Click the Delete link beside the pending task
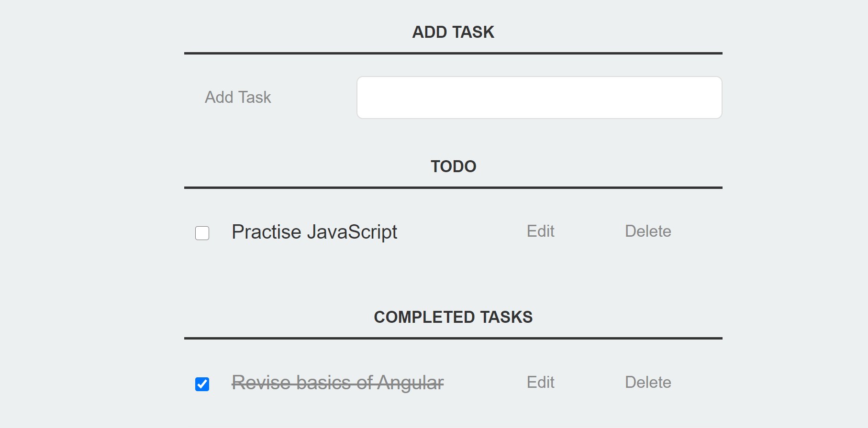This screenshot has width=868, height=428. click(648, 231)
